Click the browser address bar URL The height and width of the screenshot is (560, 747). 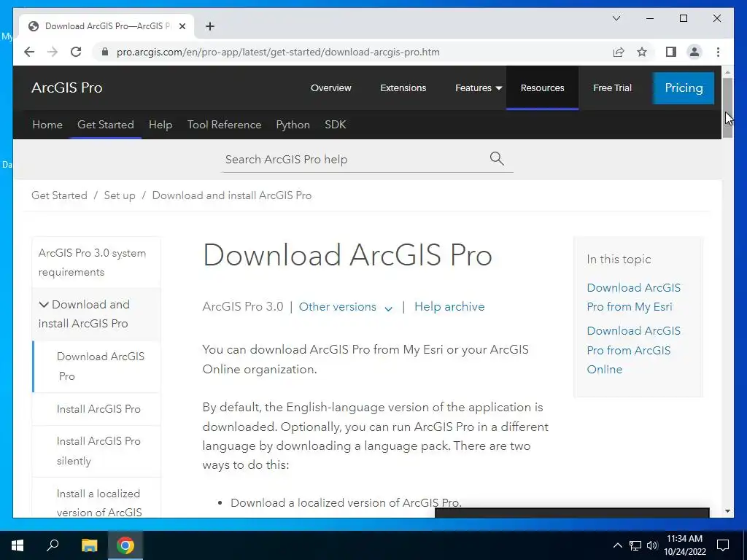(x=278, y=52)
